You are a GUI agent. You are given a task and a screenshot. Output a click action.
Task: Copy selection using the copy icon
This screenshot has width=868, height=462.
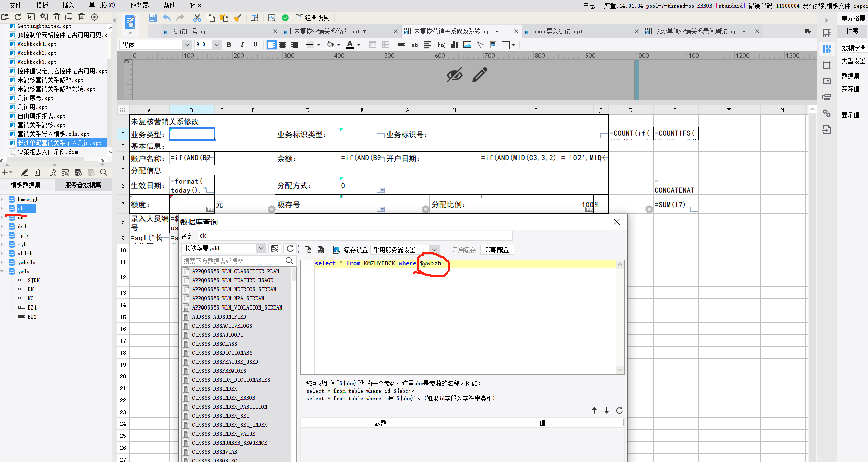pos(211,18)
